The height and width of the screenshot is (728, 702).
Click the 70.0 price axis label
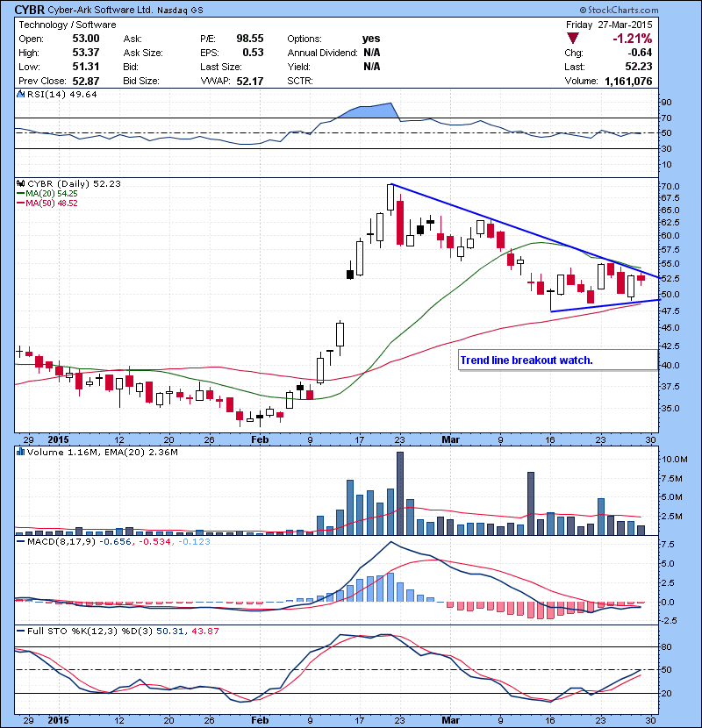tap(670, 186)
